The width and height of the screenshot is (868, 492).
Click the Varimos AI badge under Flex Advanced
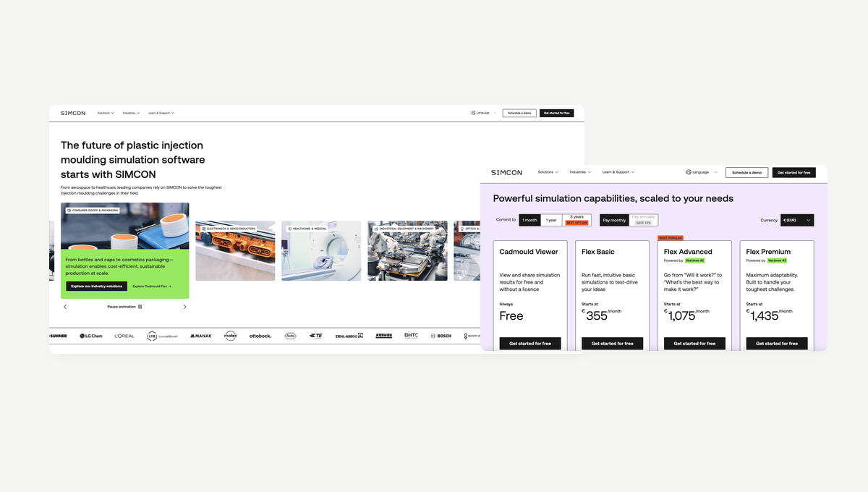694,260
